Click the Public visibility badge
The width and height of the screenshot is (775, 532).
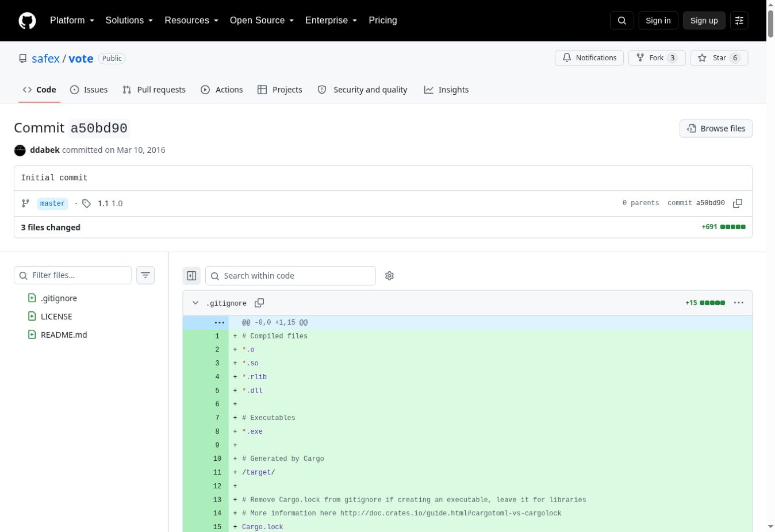click(112, 59)
